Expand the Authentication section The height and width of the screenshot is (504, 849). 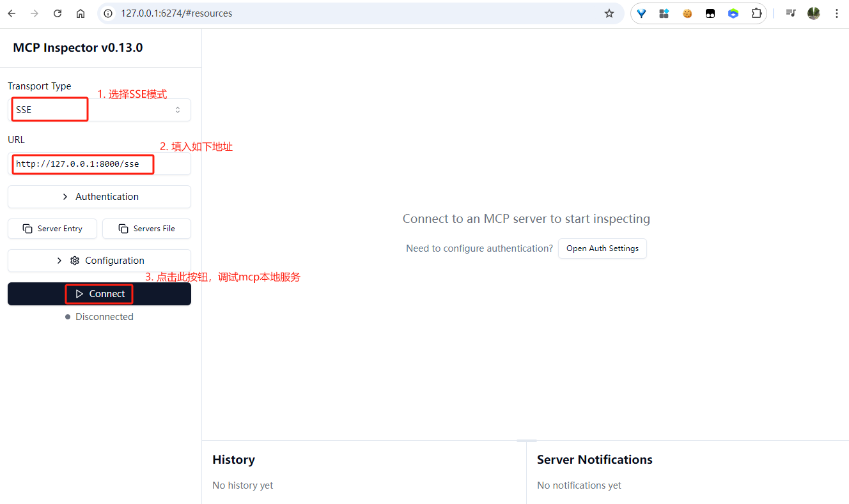pos(99,197)
